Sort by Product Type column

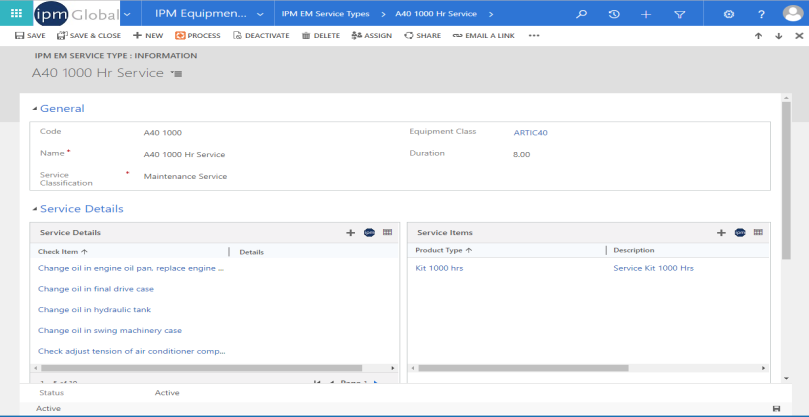[444, 250]
